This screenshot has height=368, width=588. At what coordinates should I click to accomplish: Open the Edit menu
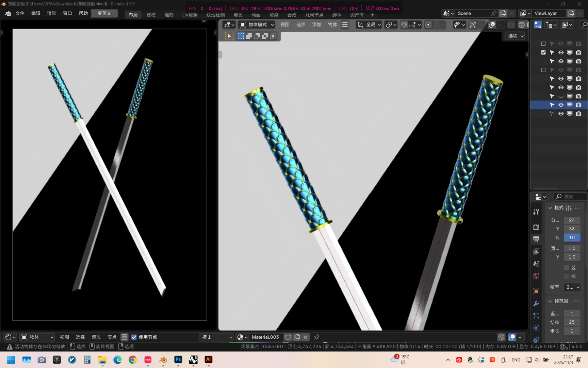[36, 13]
